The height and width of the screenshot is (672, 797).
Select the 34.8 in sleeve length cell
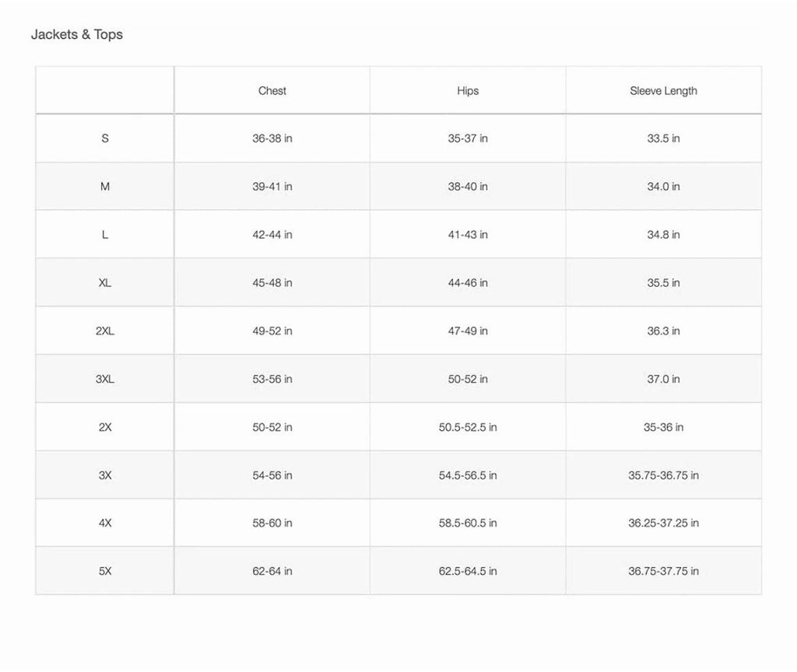(663, 235)
